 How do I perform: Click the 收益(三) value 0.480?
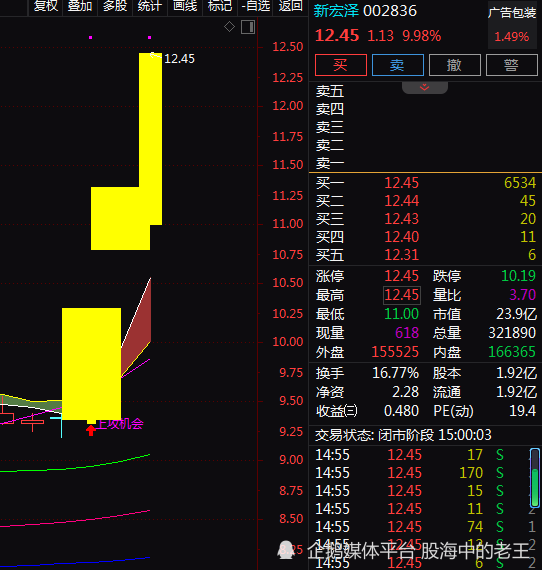pyautogui.click(x=401, y=411)
